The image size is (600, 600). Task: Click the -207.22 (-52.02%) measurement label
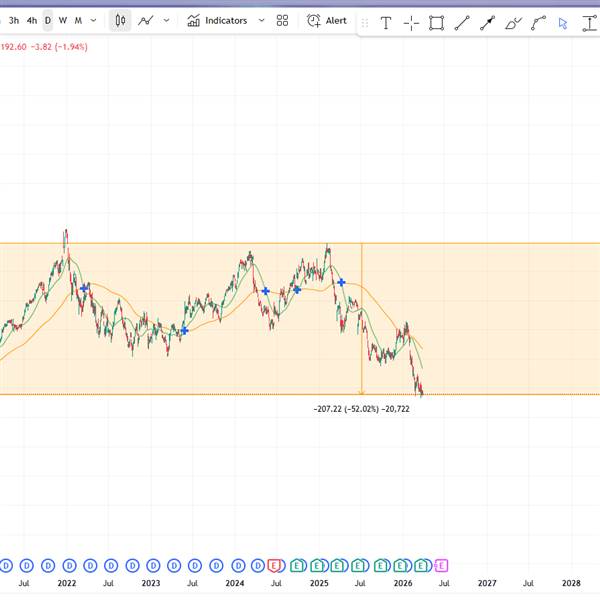(361, 408)
